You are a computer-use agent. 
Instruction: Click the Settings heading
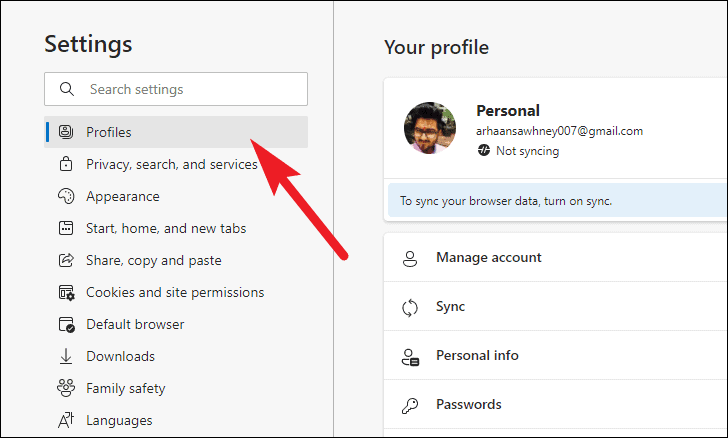click(88, 45)
